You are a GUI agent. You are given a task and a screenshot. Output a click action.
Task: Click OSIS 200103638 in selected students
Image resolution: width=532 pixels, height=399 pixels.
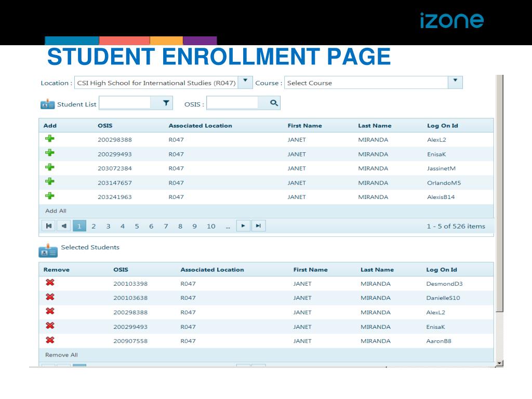[x=130, y=298]
